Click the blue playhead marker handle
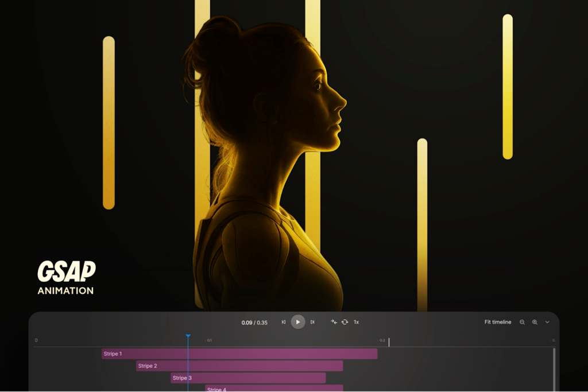Image resolution: width=588 pixels, height=392 pixels. (x=188, y=336)
